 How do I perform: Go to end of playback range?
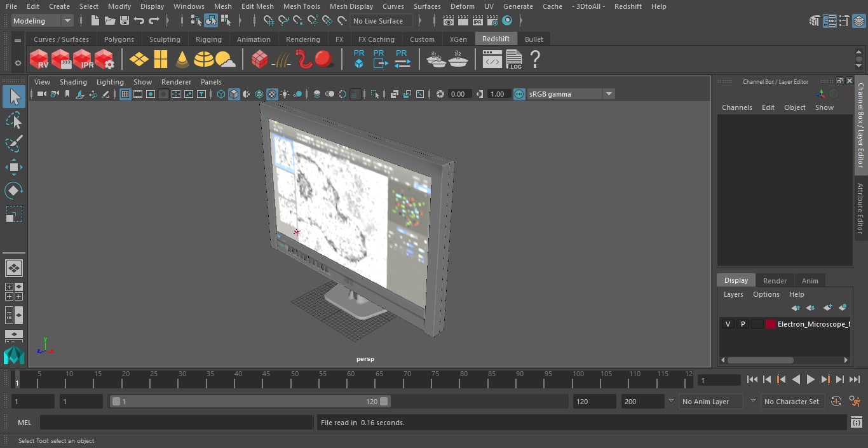pos(855,379)
